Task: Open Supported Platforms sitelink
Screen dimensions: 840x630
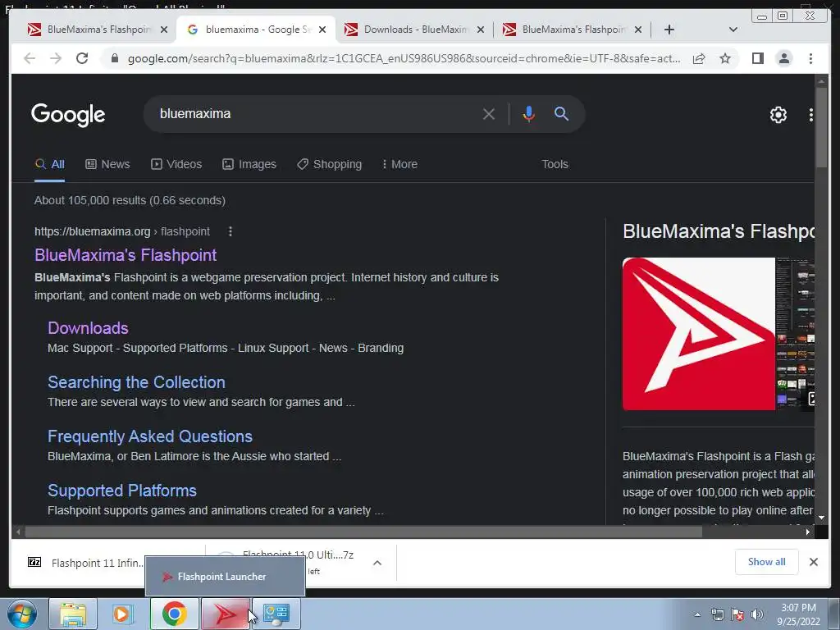Action: (122, 491)
